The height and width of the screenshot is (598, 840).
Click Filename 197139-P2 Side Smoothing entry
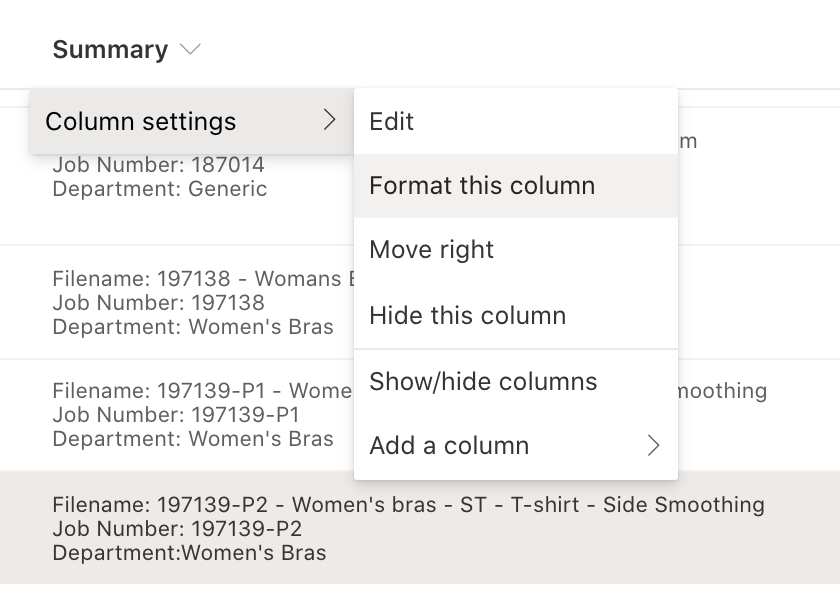(407, 505)
